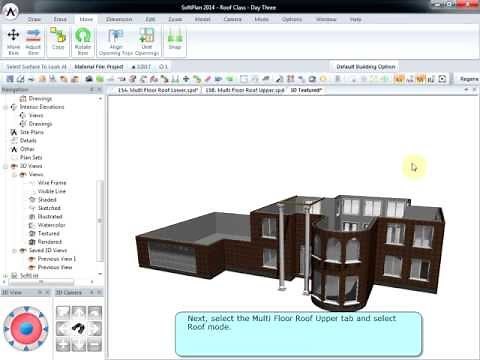Select the Move Item tool
The width and height of the screenshot is (480, 360).
(13, 42)
